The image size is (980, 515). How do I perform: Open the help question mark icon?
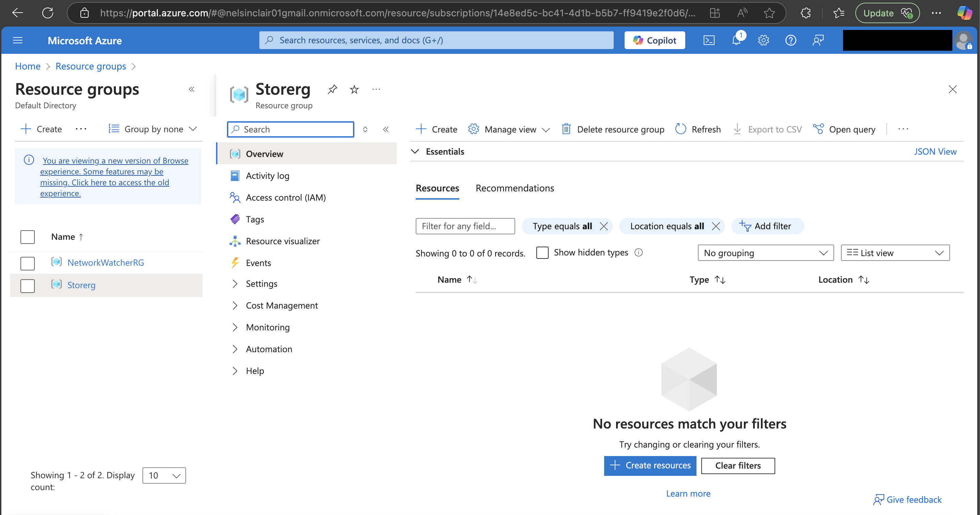click(x=791, y=40)
